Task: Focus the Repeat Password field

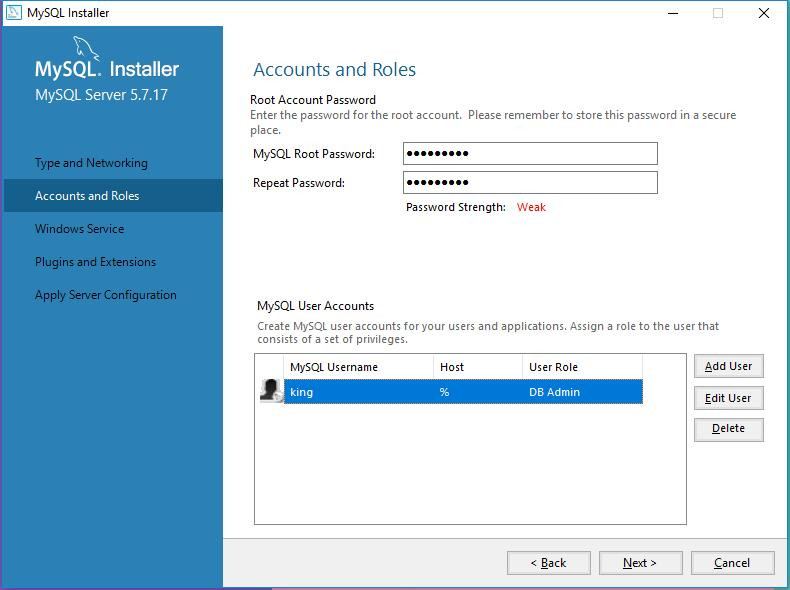Action: [x=530, y=182]
